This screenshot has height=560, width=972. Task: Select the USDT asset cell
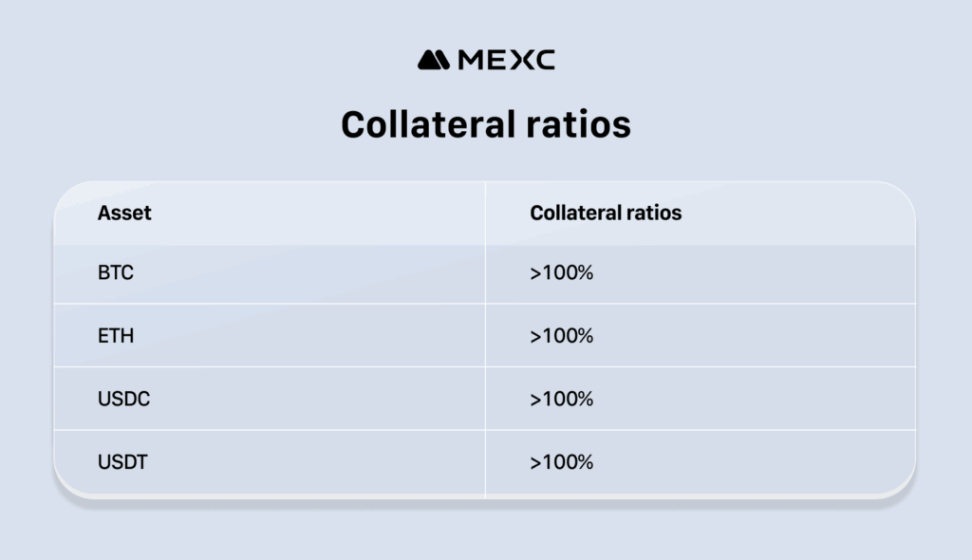click(x=122, y=462)
